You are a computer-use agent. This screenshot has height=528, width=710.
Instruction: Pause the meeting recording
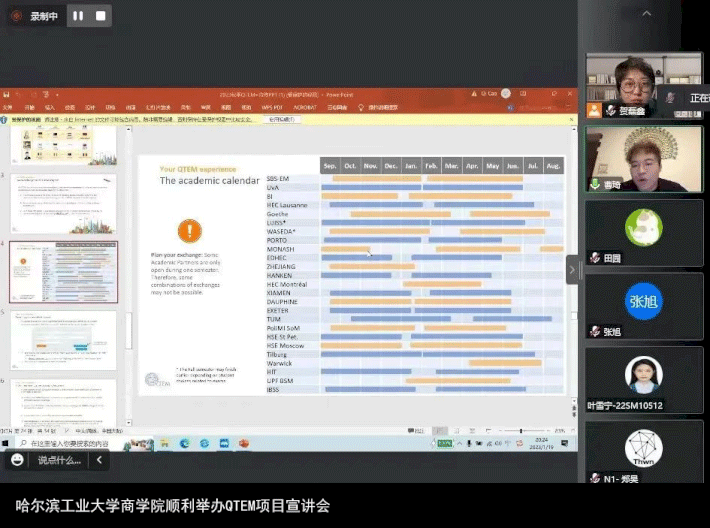click(x=78, y=16)
